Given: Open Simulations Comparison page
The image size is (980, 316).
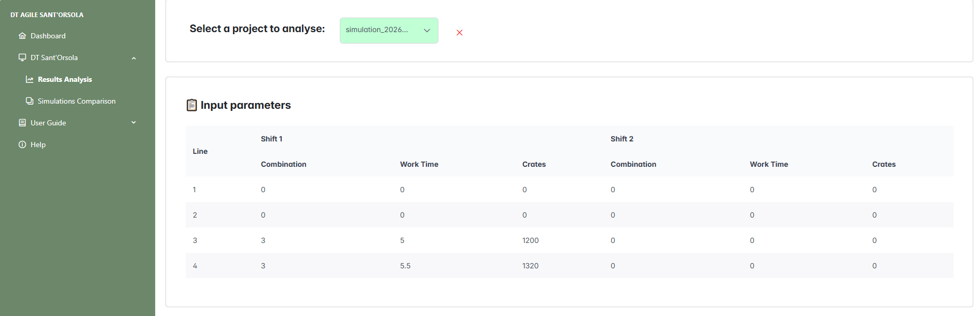Looking at the screenshot, I should tap(76, 101).
